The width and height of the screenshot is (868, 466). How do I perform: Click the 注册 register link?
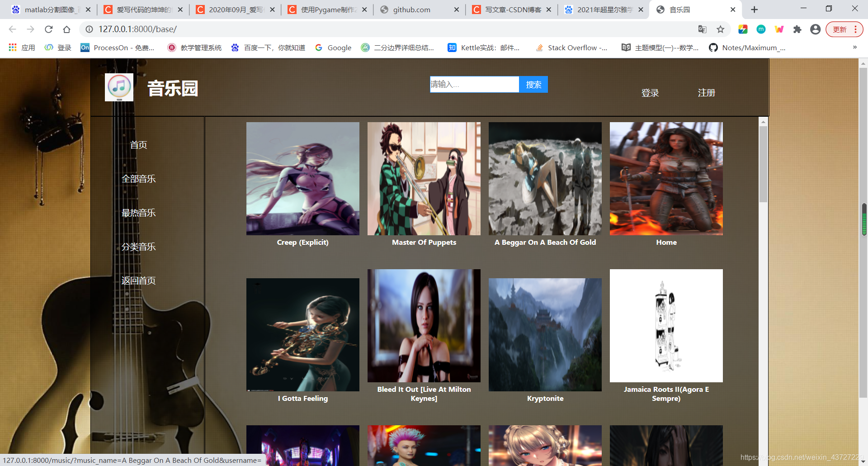point(706,93)
